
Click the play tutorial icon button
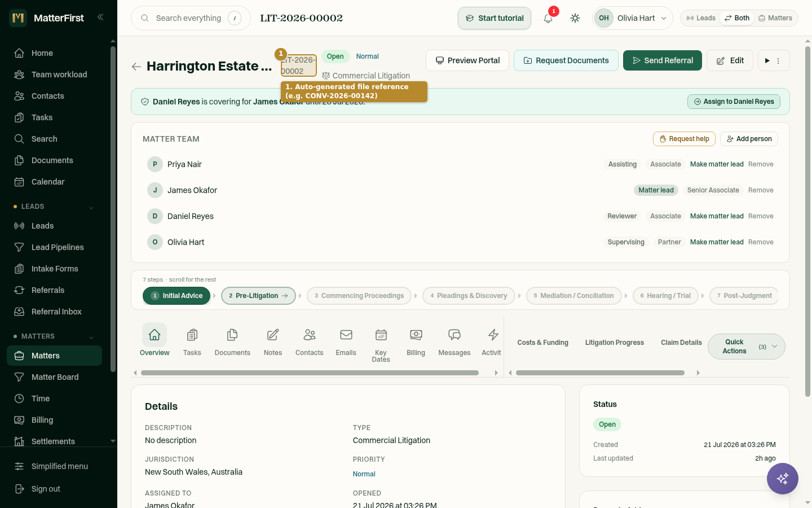767,60
